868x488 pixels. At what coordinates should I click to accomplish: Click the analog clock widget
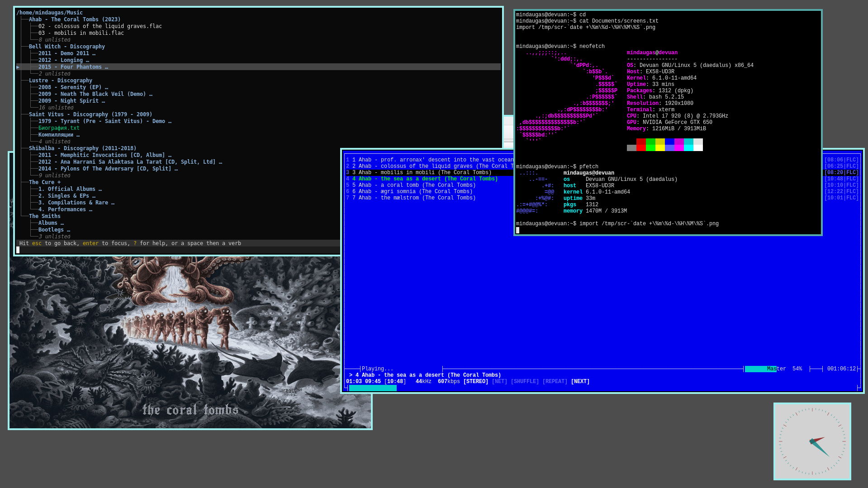tap(812, 441)
